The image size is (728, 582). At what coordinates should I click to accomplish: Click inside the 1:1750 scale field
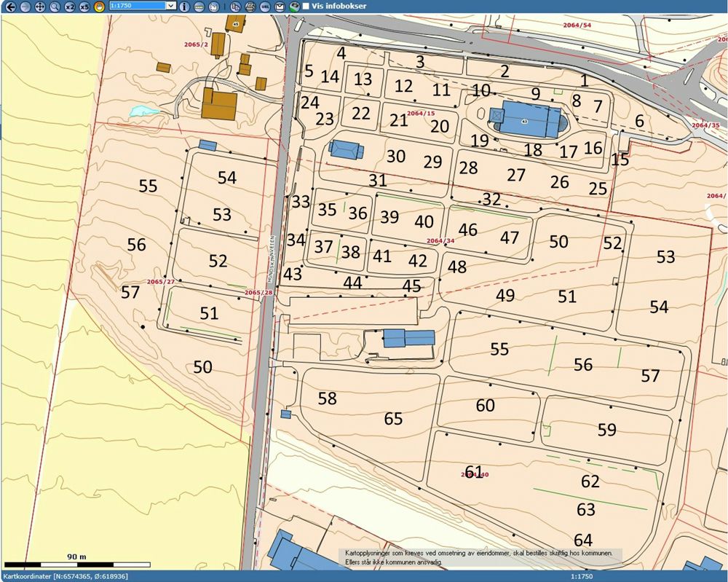[137, 7]
